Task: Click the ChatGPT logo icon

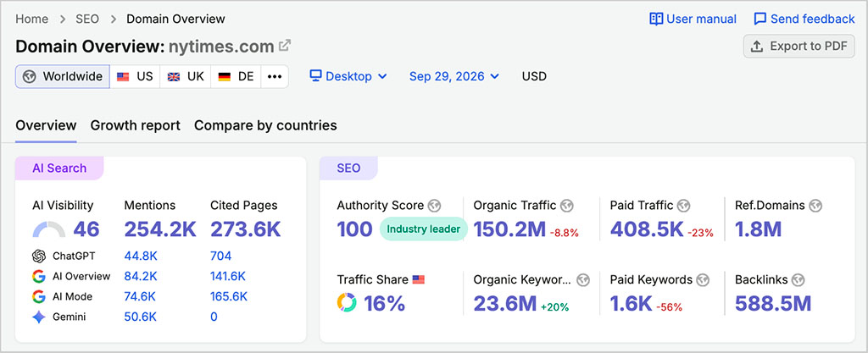Action: point(39,256)
